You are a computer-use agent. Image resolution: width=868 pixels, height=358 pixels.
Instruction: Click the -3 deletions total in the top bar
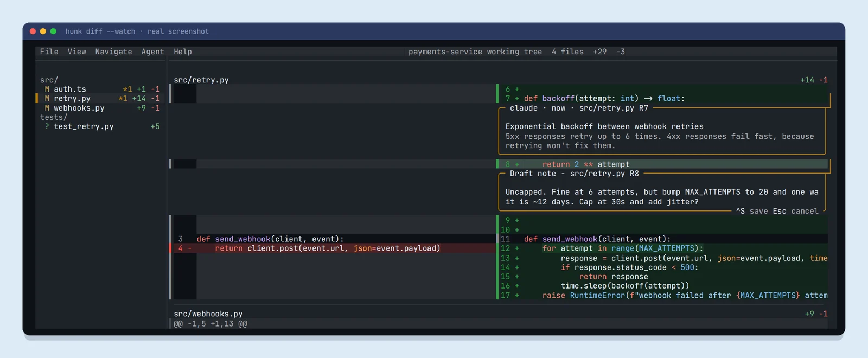(x=621, y=52)
